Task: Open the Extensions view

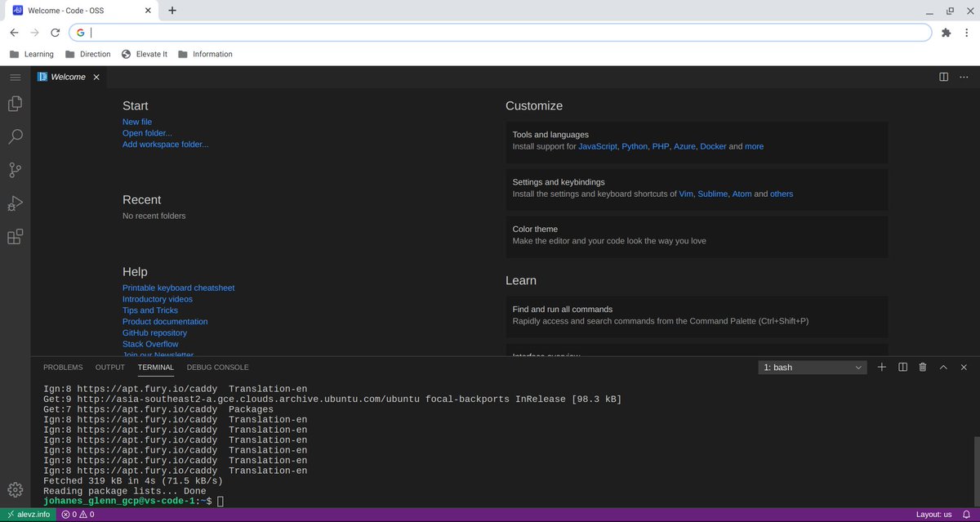Action: point(15,237)
